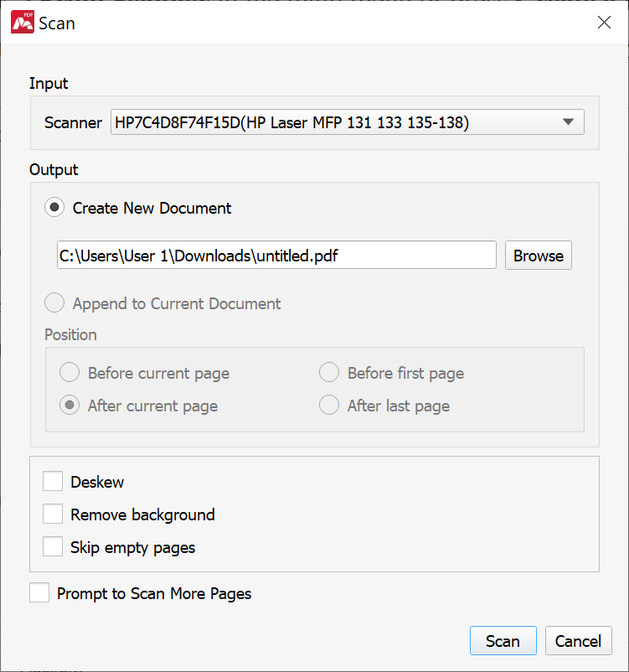Click the untitled.pdf output path field

coord(276,256)
